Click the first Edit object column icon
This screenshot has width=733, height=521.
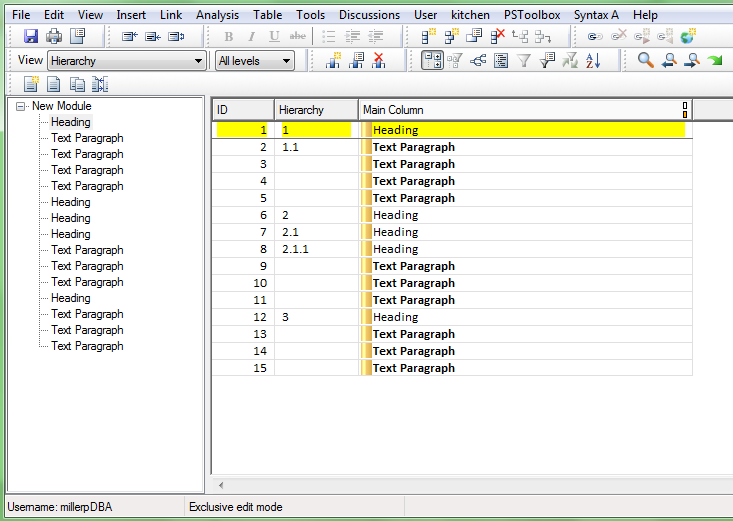(130, 36)
